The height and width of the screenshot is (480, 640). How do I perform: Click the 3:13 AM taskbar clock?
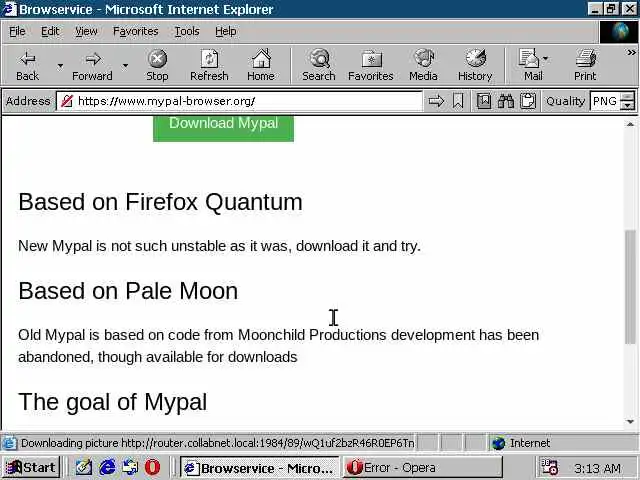pos(597,468)
